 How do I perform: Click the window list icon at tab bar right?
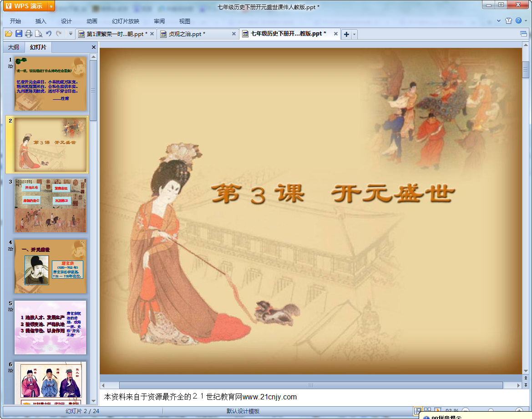coord(523,34)
